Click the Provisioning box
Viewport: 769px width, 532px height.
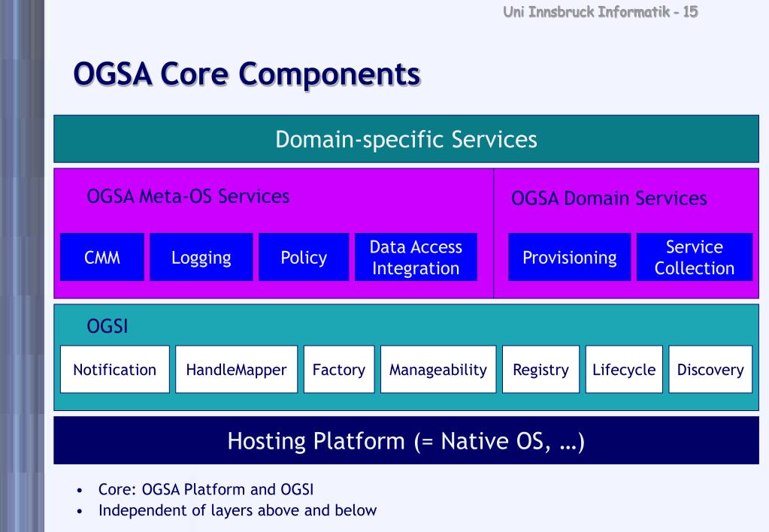point(569,257)
